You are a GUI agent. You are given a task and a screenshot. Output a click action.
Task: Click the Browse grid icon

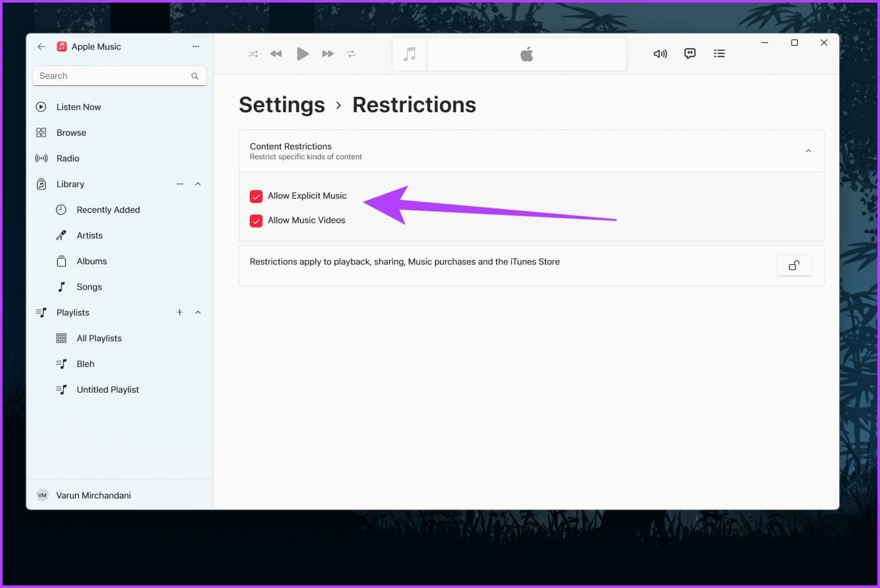point(41,133)
